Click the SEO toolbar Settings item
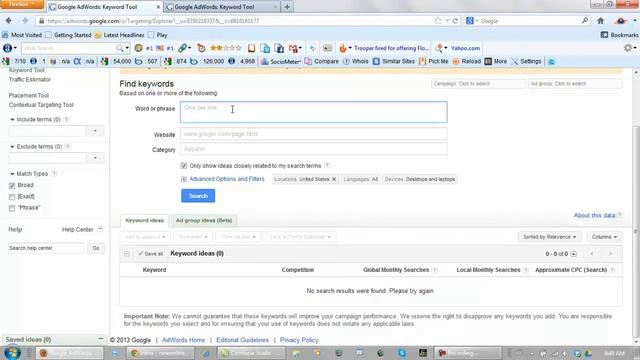 pyautogui.click(x=526, y=62)
